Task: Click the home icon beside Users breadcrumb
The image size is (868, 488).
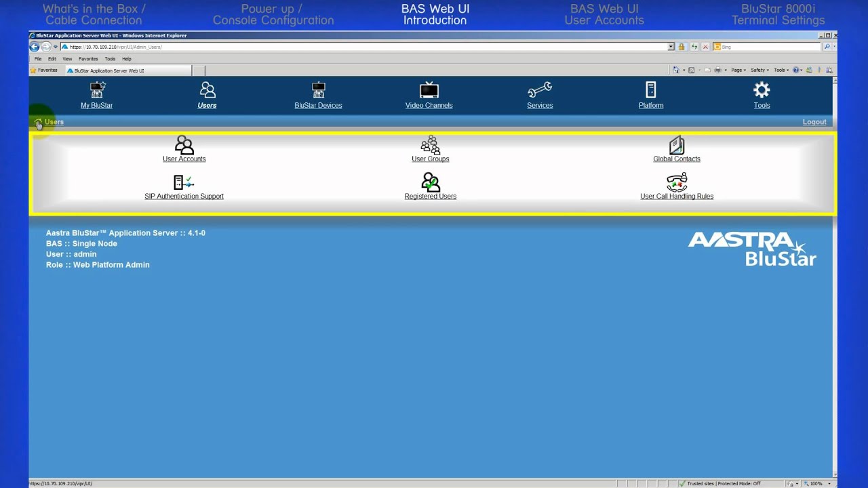Action: (x=38, y=123)
